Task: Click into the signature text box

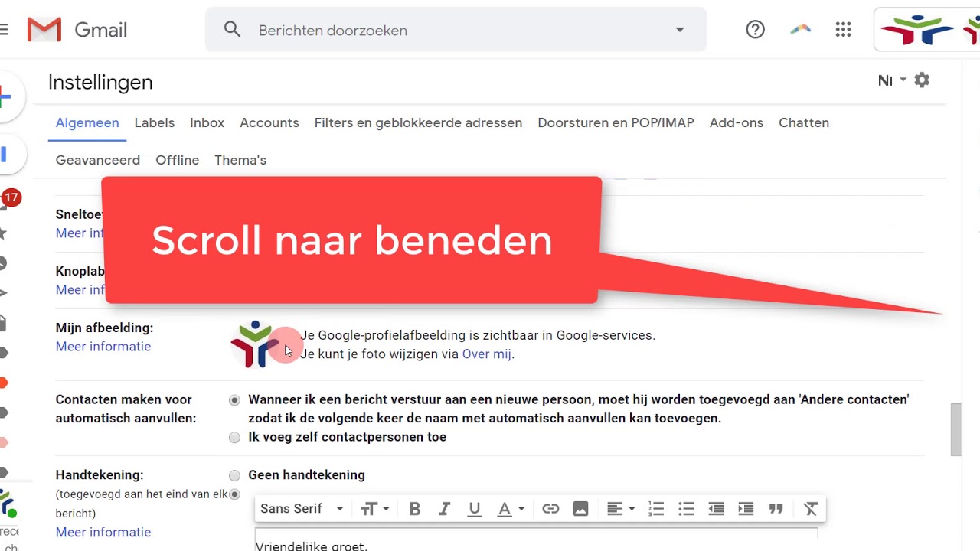Action: pos(536,540)
